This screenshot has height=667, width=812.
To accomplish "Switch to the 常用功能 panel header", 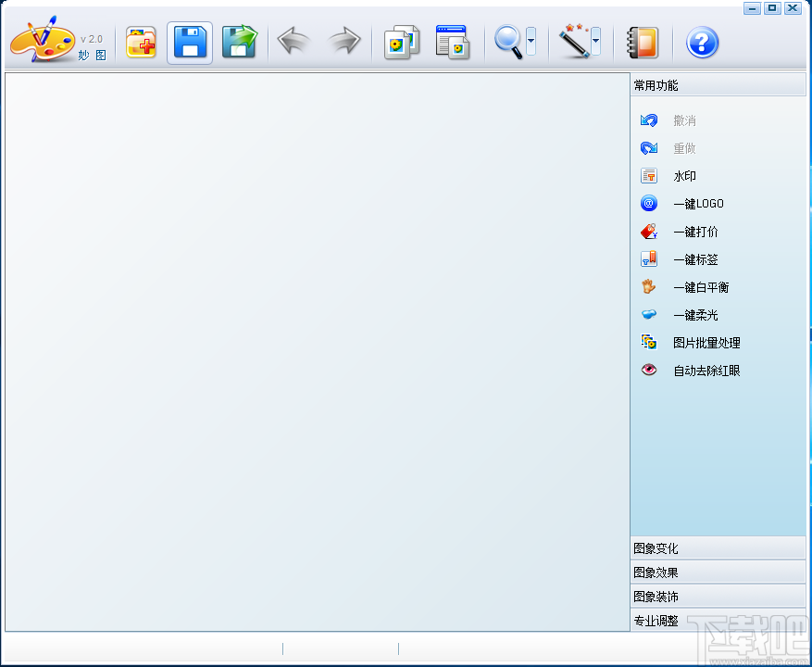I will (x=718, y=84).
